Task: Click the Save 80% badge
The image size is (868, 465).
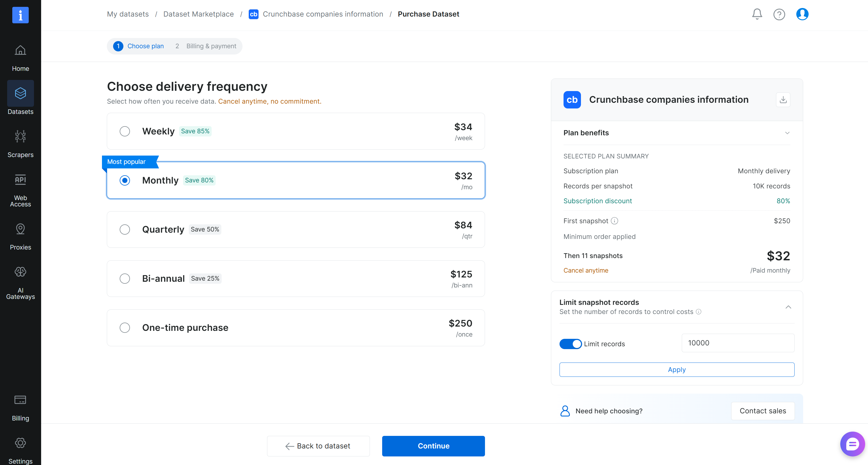Action: [x=199, y=180]
